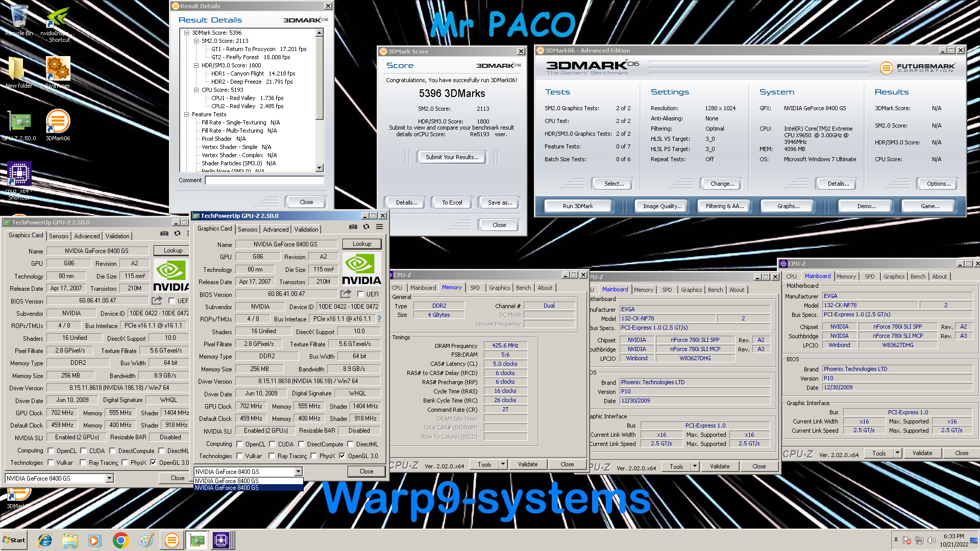Image resolution: width=980 pixels, height=551 pixels.
Task: Click scroll-up arrow in Result Details tree
Action: [x=320, y=33]
